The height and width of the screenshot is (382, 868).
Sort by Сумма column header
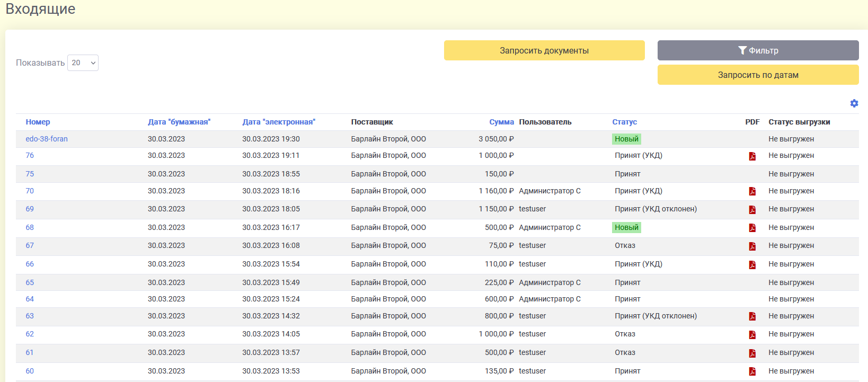pos(501,122)
